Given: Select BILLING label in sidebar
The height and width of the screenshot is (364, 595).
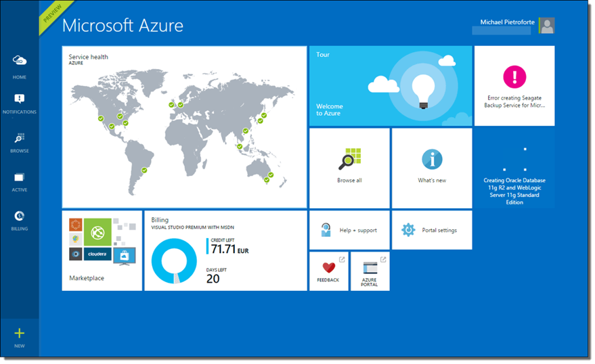Looking at the screenshot, I should click(20, 229).
